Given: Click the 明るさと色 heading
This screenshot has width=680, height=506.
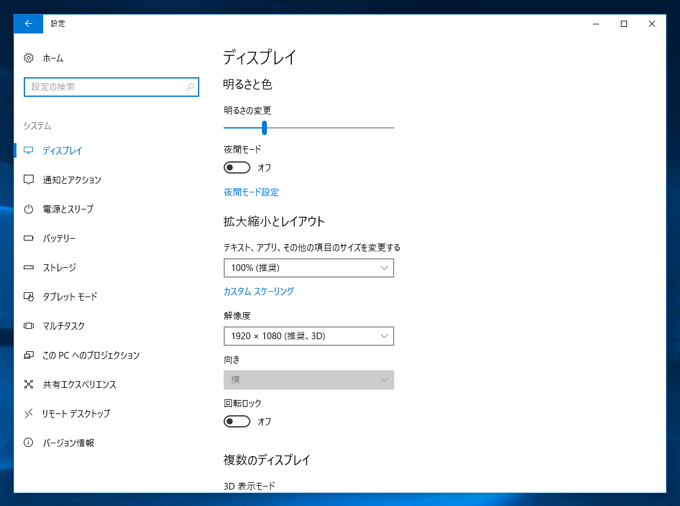Looking at the screenshot, I should [248, 84].
